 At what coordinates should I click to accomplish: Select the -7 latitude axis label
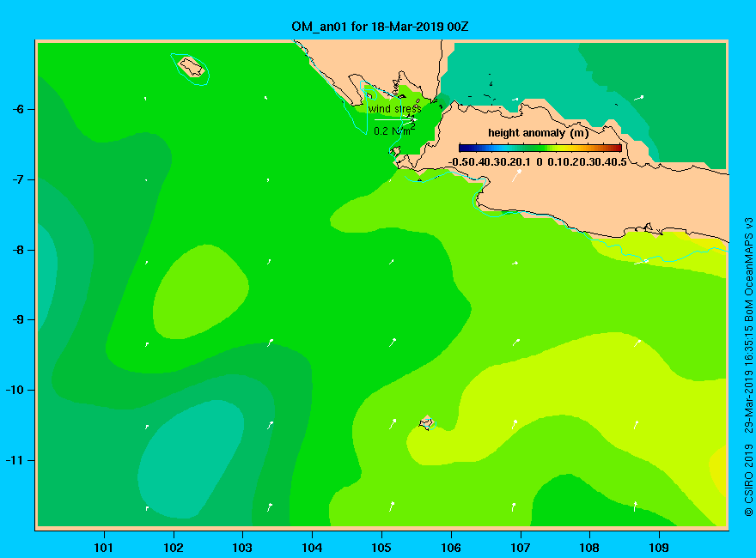point(18,179)
